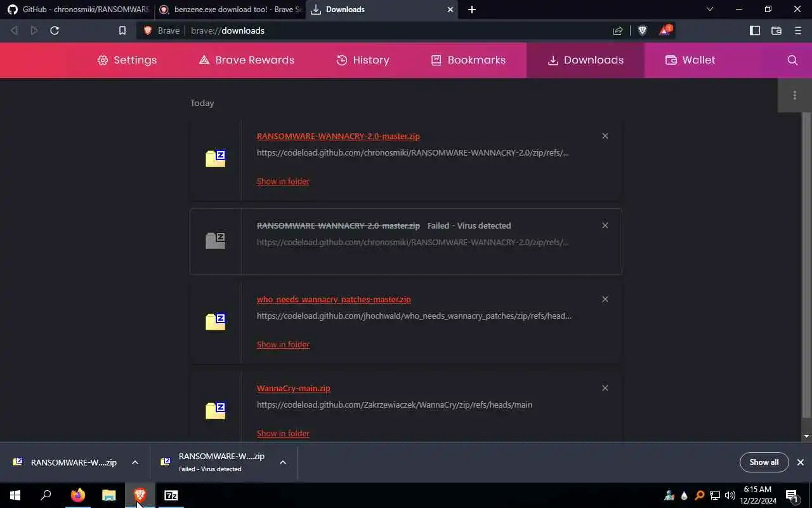This screenshot has width=812, height=508.
Task: Go to the Brave Rewards section
Action: pos(246,60)
